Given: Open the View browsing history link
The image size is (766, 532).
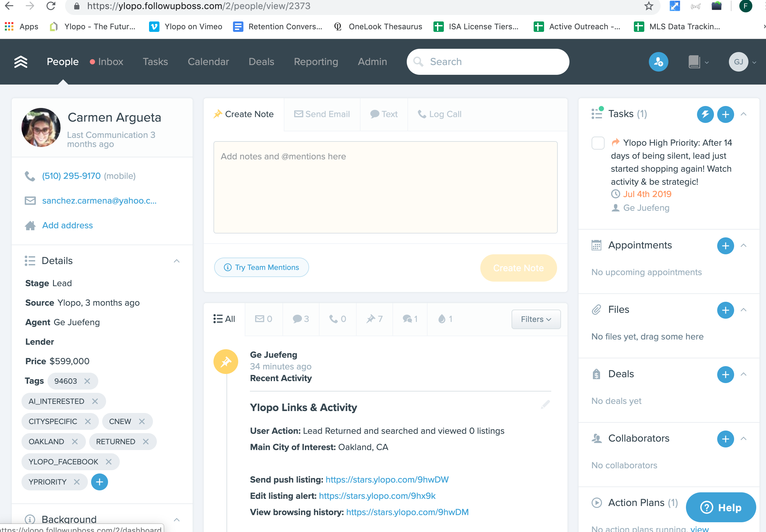Looking at the screenshot, I should pos(407,512).
